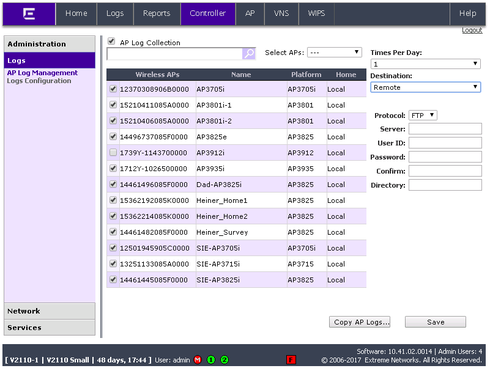Click the search magnifier icon
Viewport: 490px width, 371px height.
249,53
